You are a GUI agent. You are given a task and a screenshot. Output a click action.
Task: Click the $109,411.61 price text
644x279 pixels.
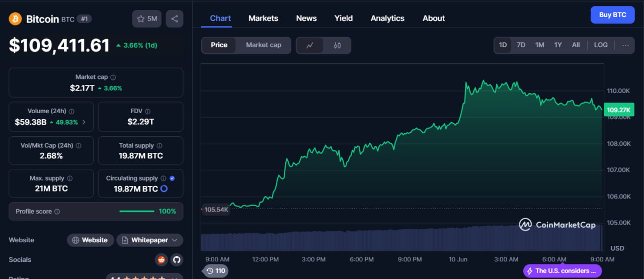click(59, 45)
